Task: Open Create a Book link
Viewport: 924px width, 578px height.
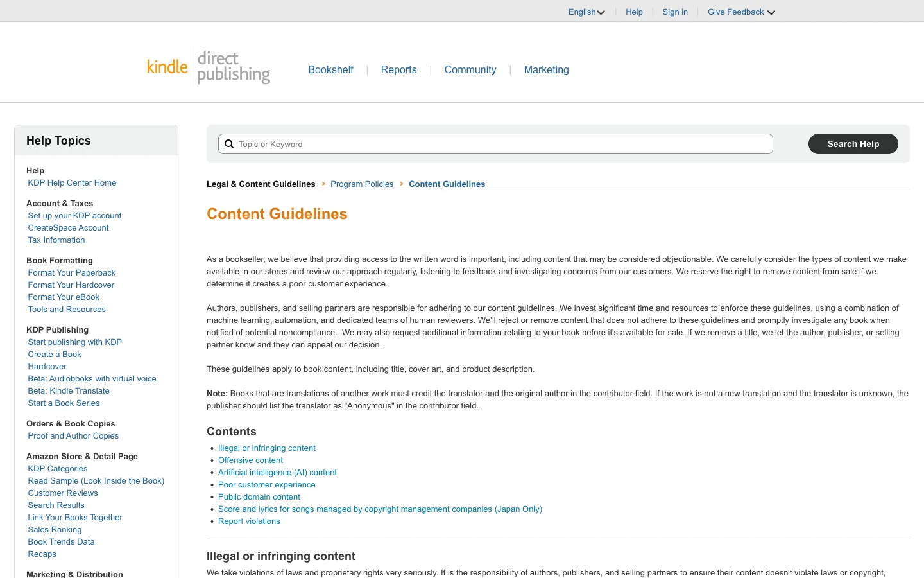Action: pyautogui.click(x=55, y=355)
